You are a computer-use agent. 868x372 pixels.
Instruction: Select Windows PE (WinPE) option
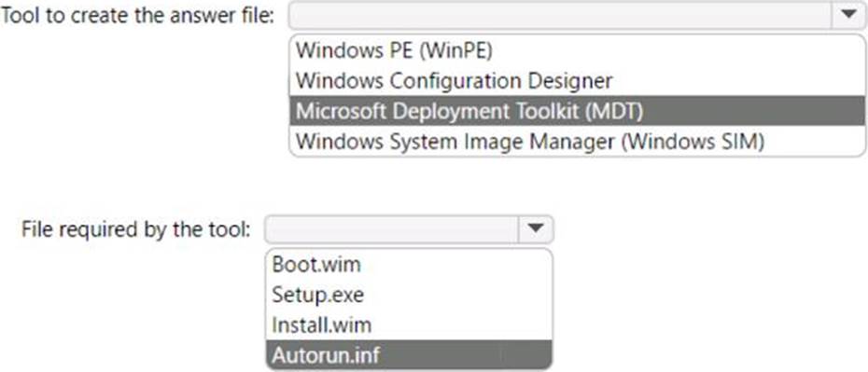coord(578,50)
